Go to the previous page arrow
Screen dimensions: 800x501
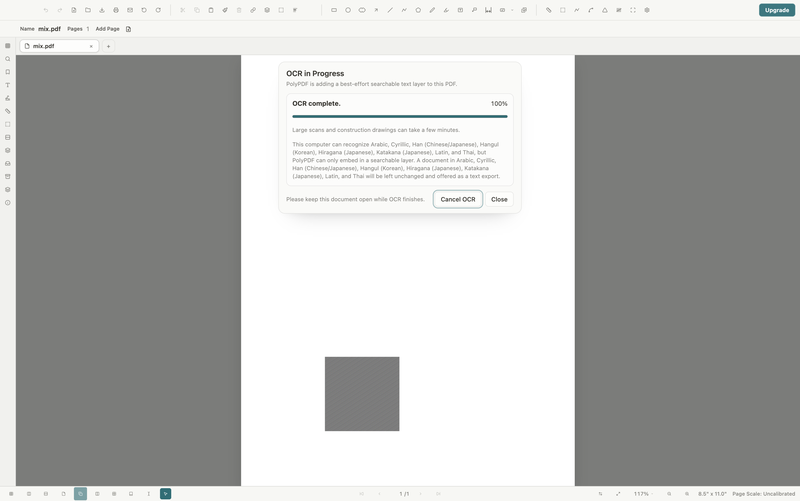[379, 494]
